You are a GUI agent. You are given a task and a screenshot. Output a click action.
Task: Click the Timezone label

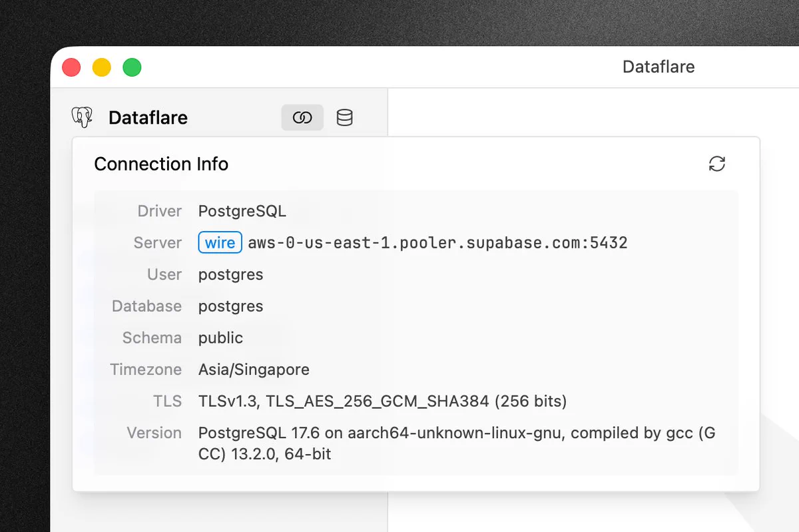(x=146, y=370)
